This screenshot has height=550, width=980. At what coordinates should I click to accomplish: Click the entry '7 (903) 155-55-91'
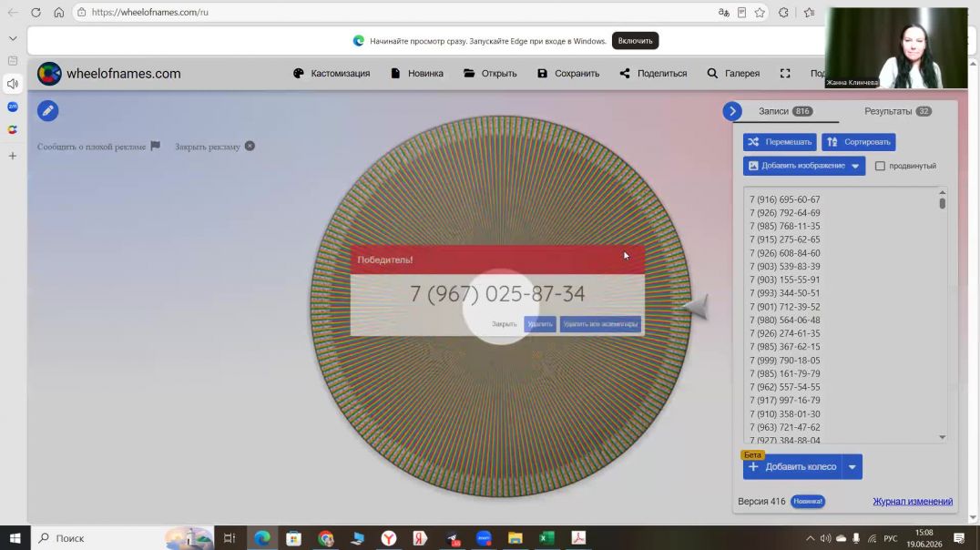785,280
